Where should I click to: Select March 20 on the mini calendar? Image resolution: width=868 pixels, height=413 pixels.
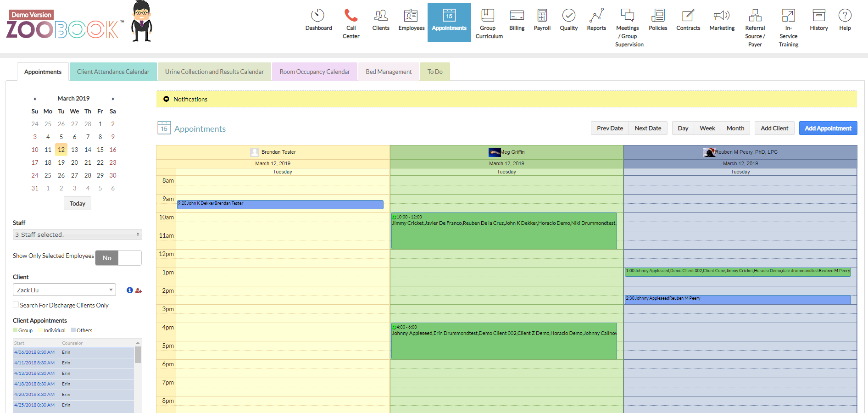pos(74,162)
